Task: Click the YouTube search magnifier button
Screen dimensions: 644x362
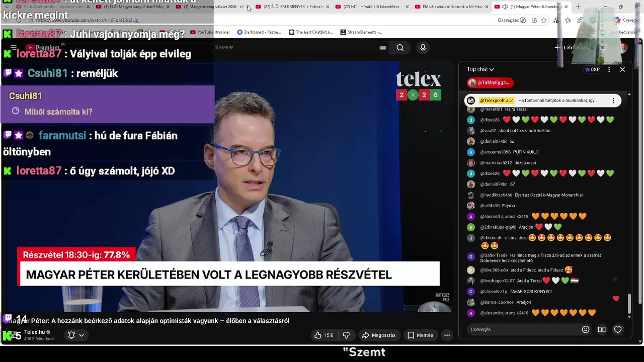Action: (x=400, y=47)
